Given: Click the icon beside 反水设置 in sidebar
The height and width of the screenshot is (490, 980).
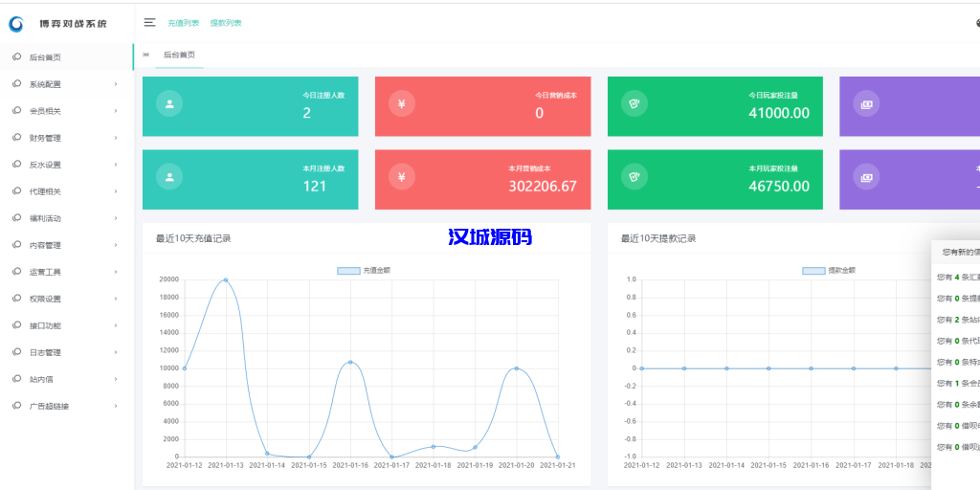Looking at the screenshot, I should coord(17,165).
